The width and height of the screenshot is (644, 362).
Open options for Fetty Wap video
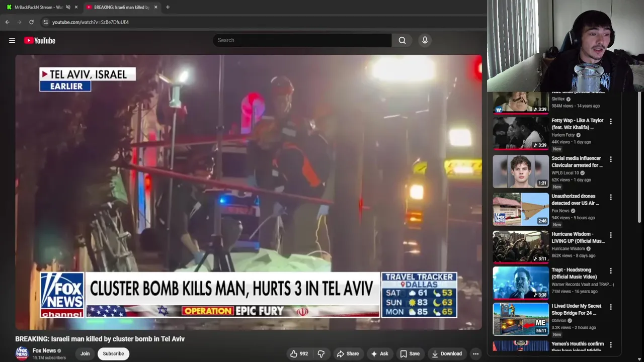click(x=611, y=121)
